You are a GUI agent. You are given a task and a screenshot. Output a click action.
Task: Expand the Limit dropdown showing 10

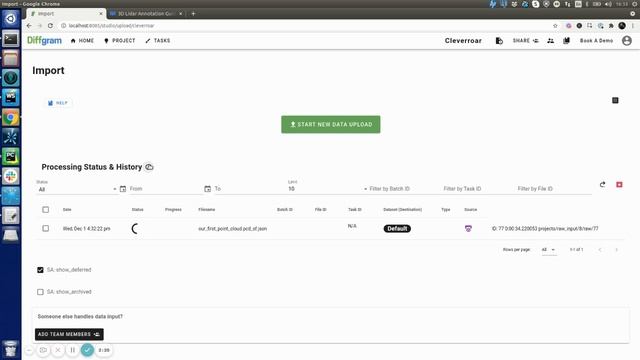coord(327,189)
